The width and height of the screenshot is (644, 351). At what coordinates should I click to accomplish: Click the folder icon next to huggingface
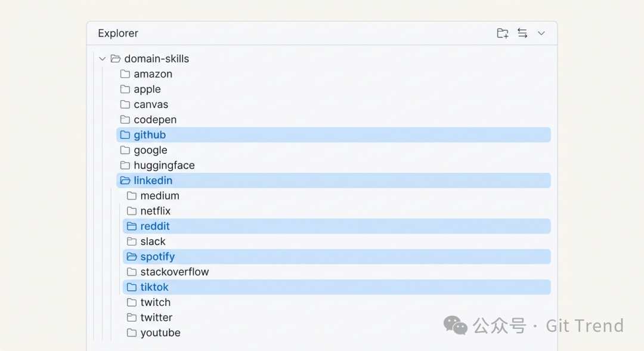point(125,165)
